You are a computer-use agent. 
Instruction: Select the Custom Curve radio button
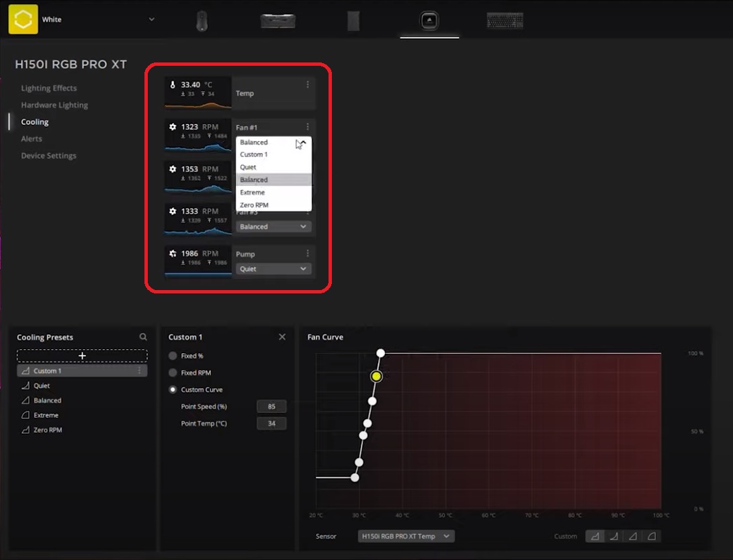click(174, 389)
